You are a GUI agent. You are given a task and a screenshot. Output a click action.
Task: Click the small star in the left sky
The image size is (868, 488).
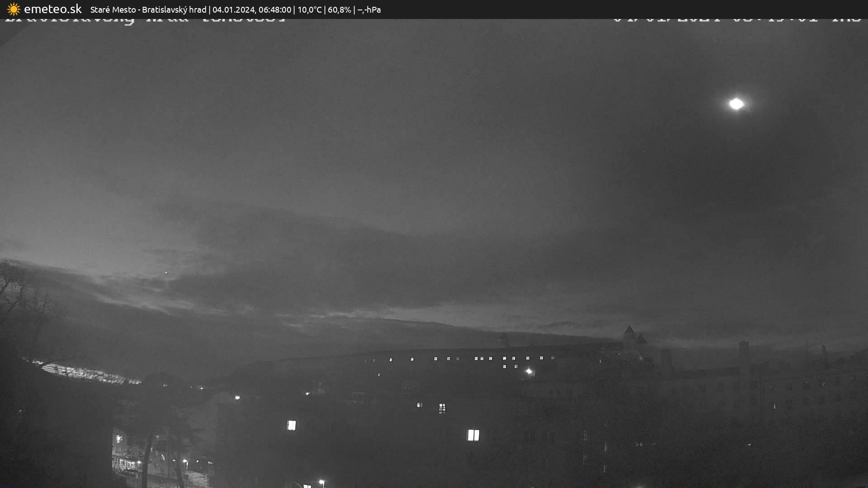(166, 272)
